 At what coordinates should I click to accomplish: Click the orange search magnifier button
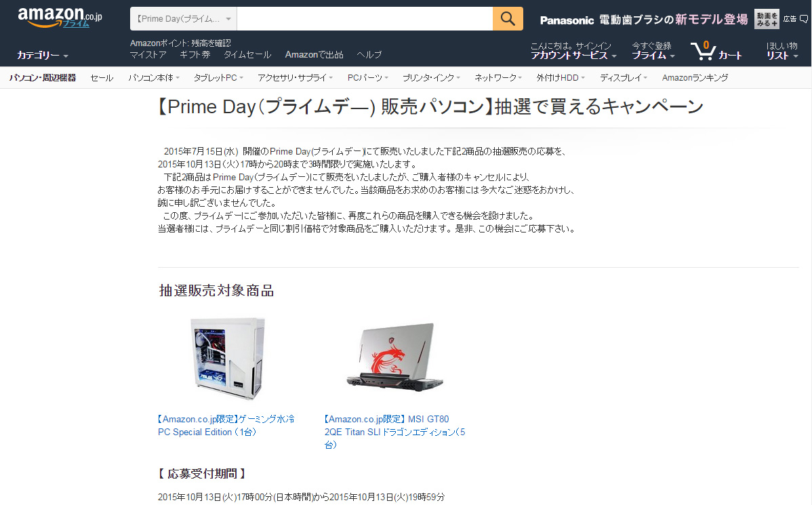coord(508,19)
